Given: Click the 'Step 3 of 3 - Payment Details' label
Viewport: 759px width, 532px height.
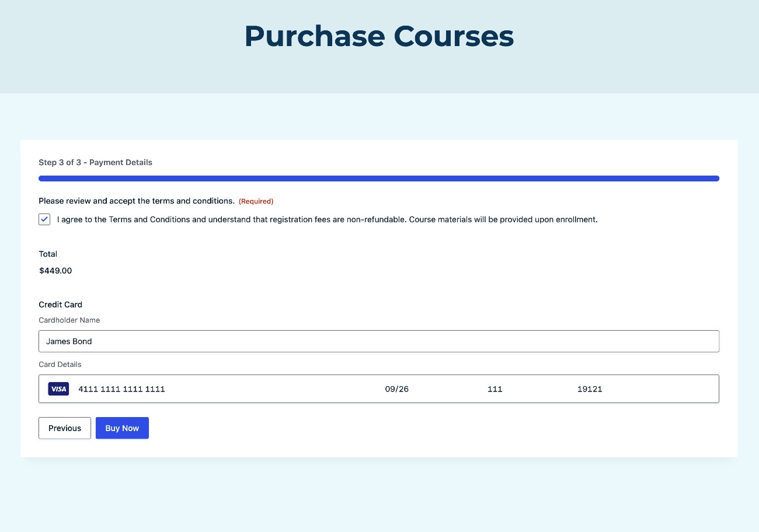Looking at the screenshot, I should pos(95,162).
